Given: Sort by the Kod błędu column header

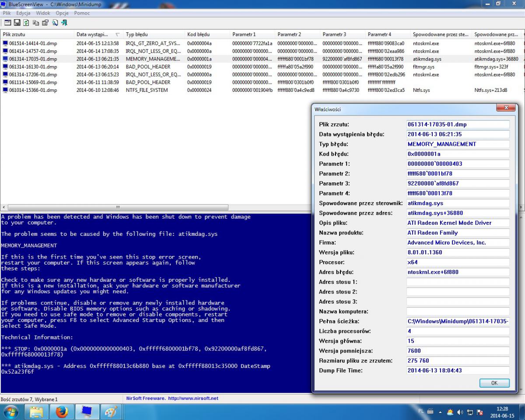Looking at the screenshot, I should (207, 34).
